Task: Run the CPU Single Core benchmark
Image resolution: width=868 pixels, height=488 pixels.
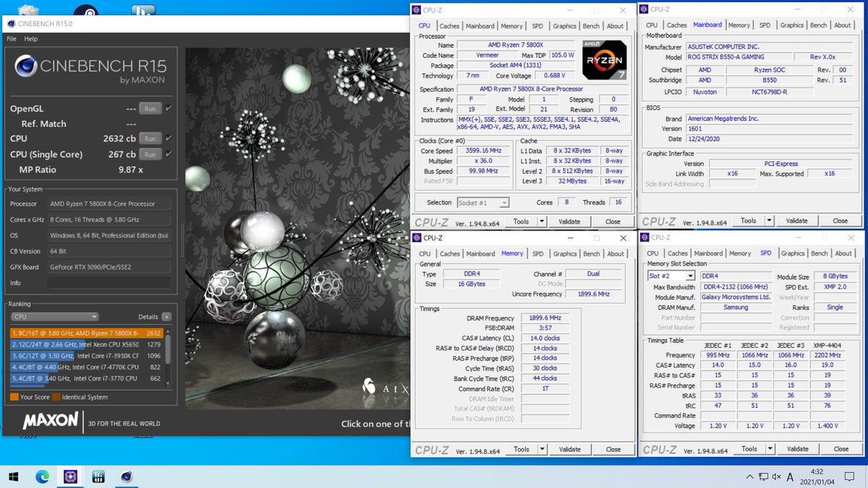Action: 150,154
